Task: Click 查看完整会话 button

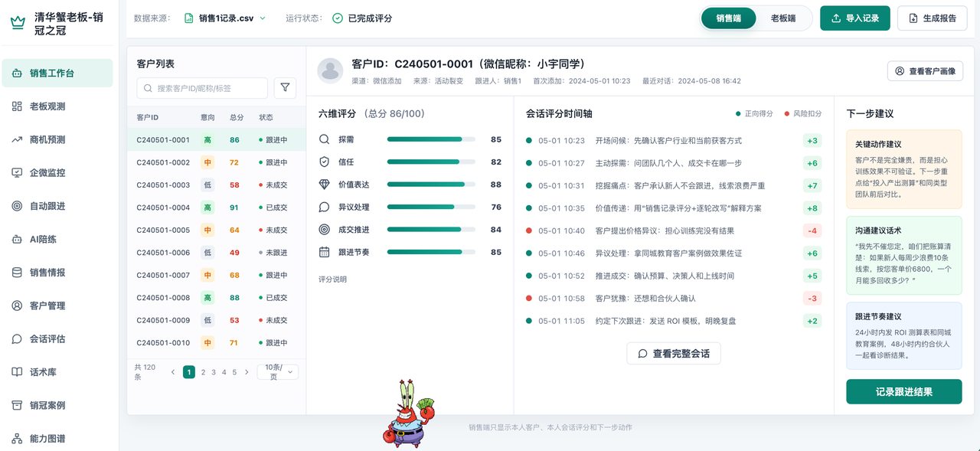Action: tap(674, 354)
